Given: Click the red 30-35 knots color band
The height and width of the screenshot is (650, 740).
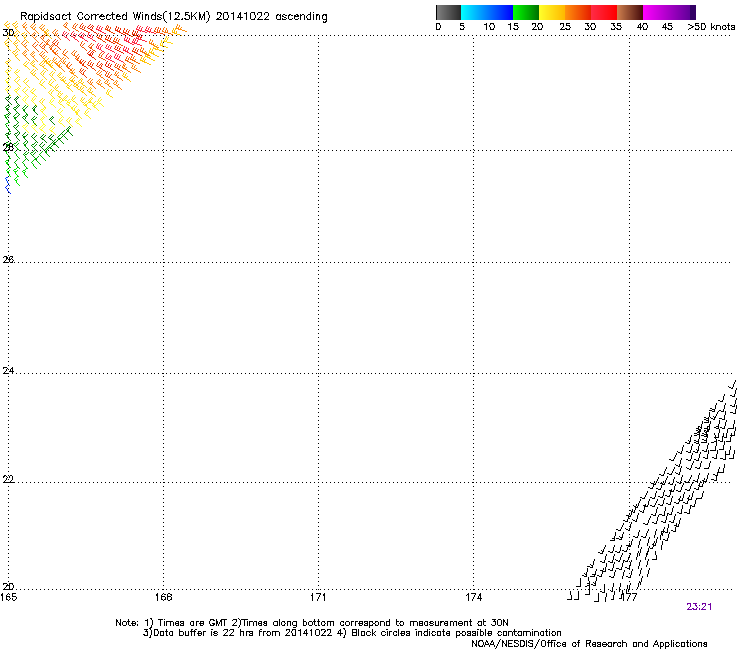Looking at the screenshot, I should 604,12.
